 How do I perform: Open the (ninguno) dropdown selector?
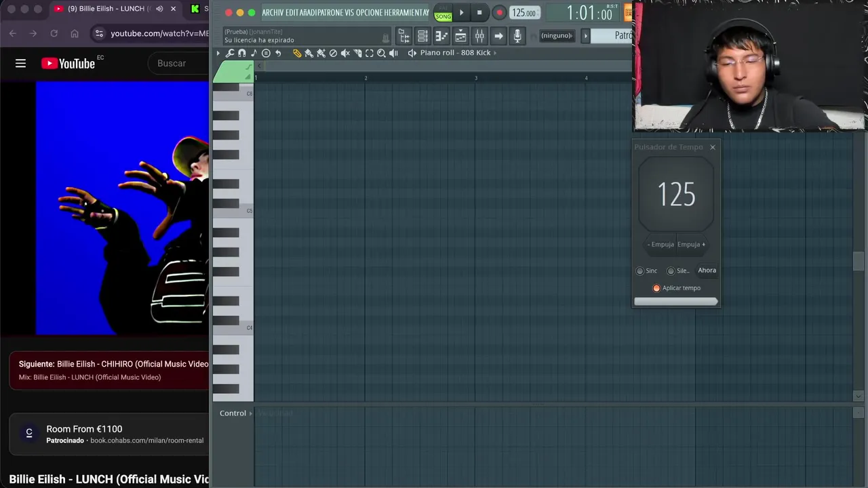(557, 35)
